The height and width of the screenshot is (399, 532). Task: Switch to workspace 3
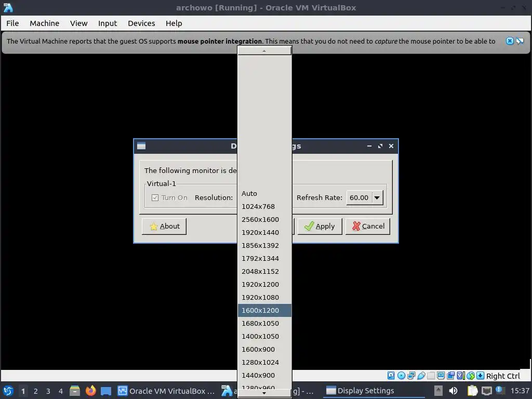click(x=48, y=391)
